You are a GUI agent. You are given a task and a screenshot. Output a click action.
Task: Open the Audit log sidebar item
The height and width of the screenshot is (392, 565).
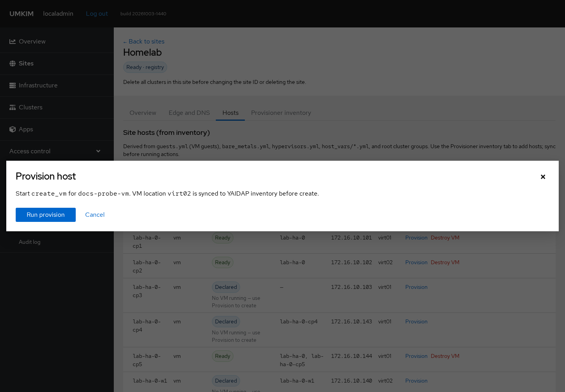pyautogui.click(x=29, y=242)
